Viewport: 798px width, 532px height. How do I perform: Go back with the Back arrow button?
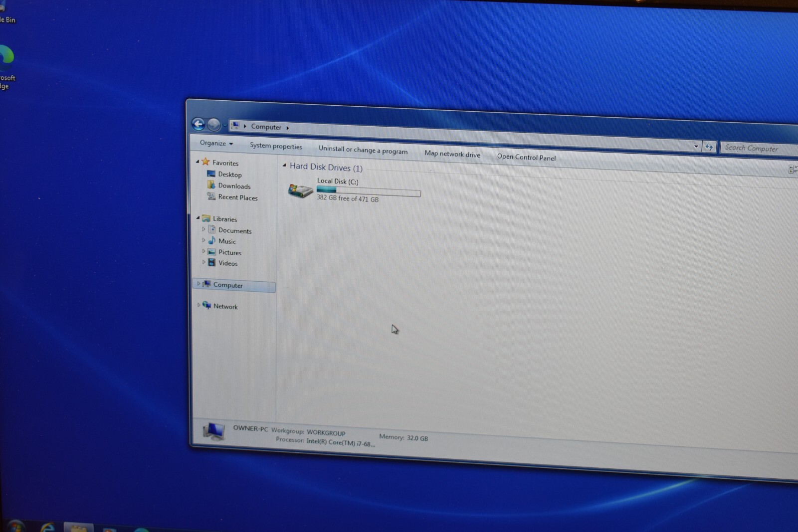coord(199,124)
